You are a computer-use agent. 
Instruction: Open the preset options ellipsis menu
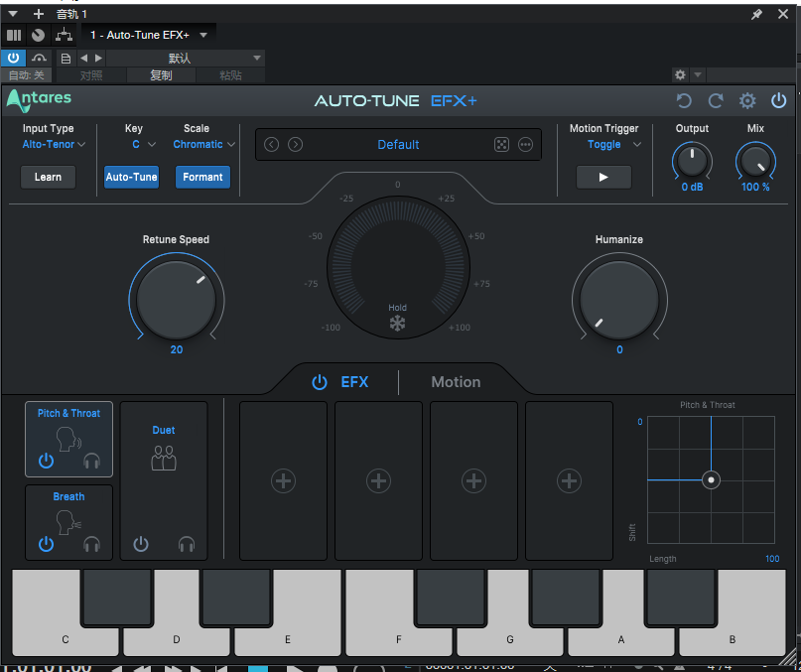tap(525, 145)
